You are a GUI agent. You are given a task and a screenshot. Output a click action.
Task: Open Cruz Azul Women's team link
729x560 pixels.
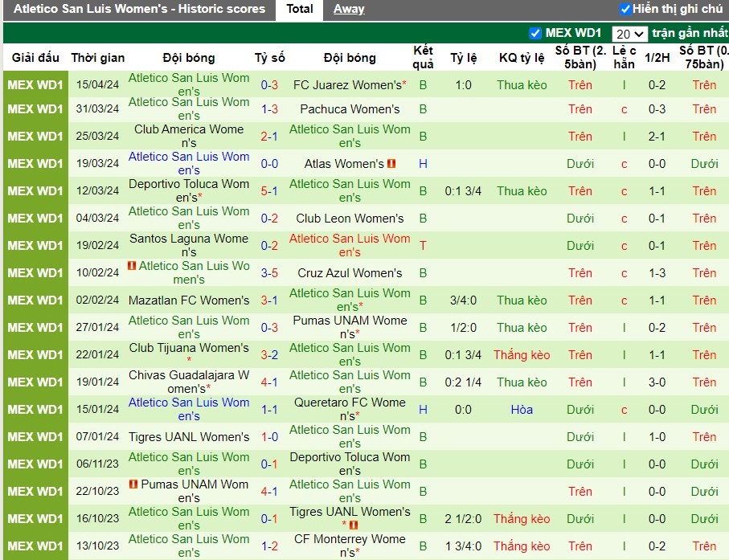(350, 273)
